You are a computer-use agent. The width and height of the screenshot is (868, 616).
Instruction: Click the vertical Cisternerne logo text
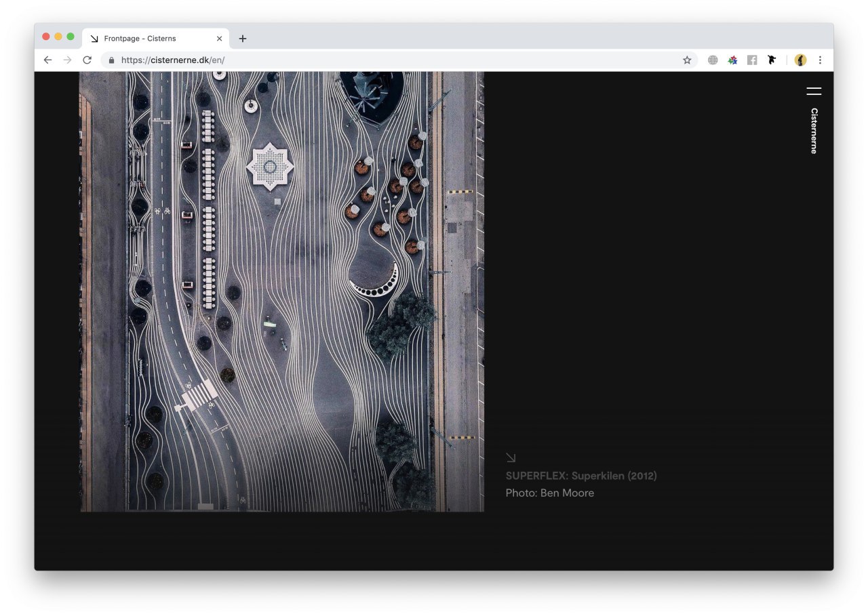point(814,131)
